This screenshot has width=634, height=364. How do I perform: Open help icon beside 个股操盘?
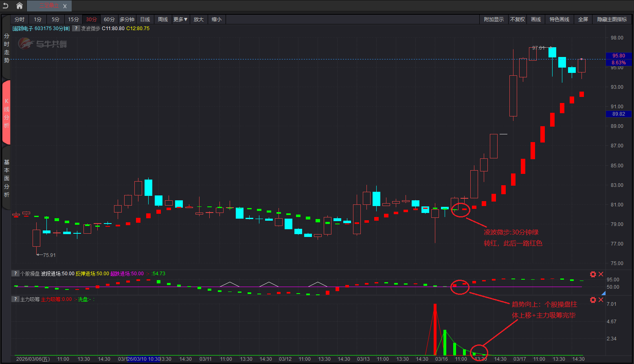click(x=15, y=274)
